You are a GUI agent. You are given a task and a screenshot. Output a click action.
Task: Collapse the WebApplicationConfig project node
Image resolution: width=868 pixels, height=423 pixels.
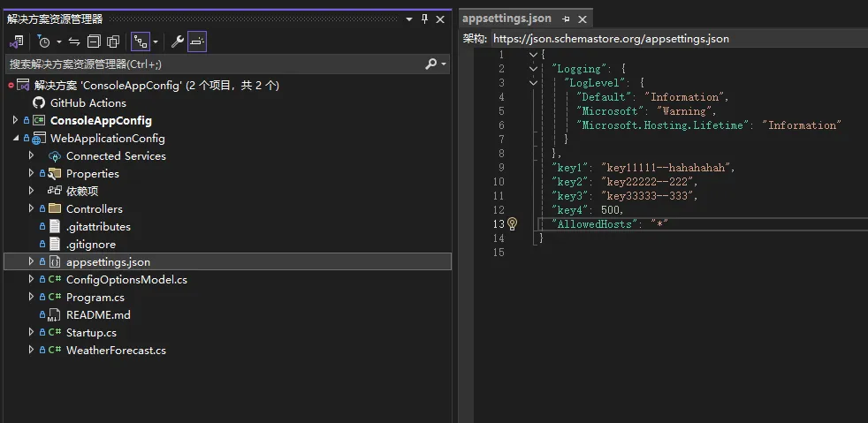[x=16, y=139]
